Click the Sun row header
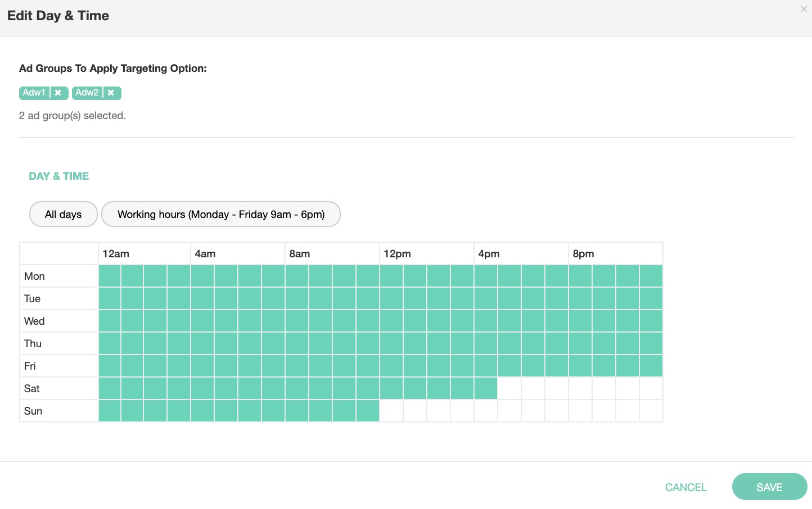The width and height of the screenshot is (812, 509). pos(59,411)
